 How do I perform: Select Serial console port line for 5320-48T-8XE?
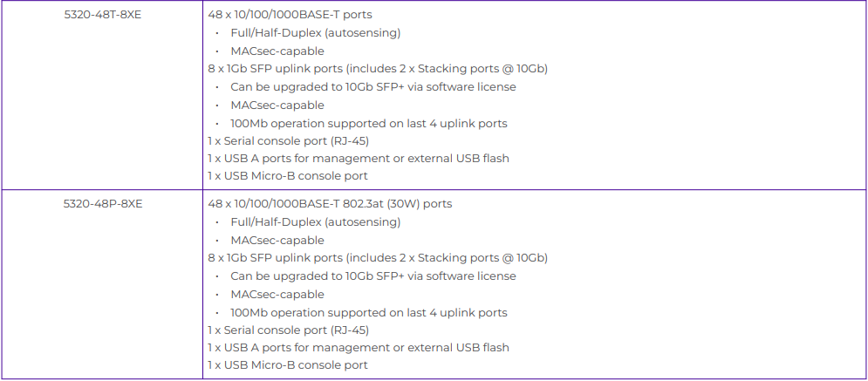pyautogui.click(x=288, y=141)
